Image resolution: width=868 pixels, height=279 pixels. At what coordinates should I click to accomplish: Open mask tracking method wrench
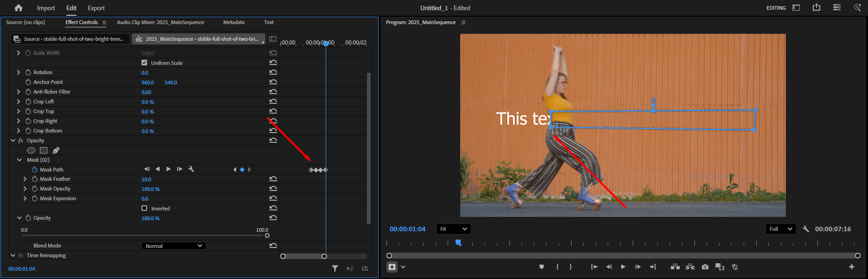point(191,169)
